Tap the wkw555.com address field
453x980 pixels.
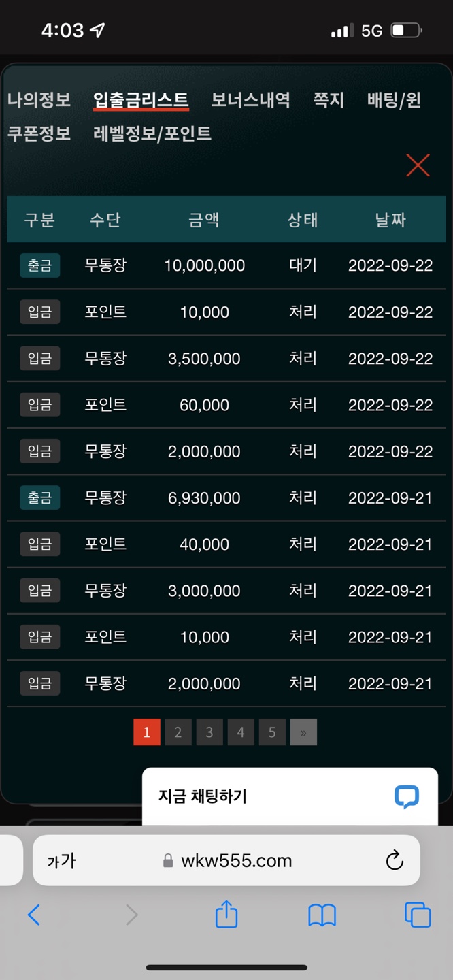click(x=236, y=861)
